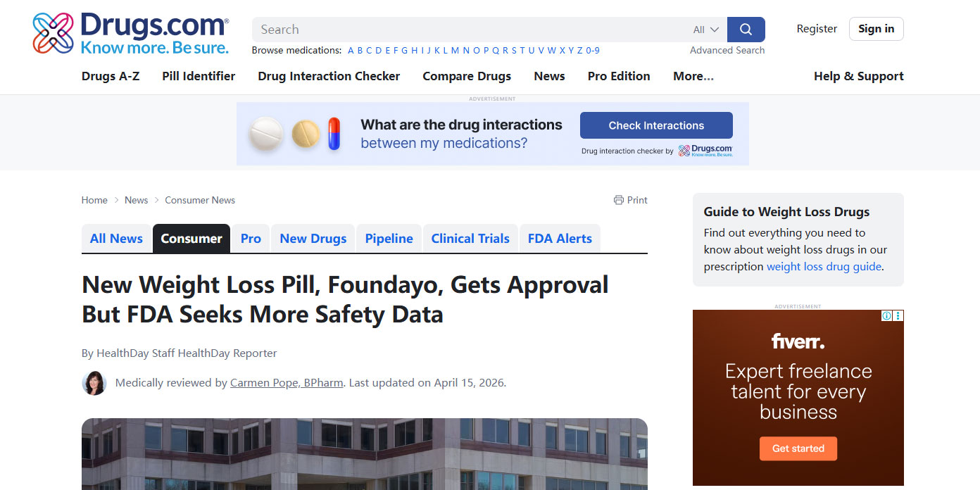This screenshot has height=490, width=980.
Task: Click Carmen Pope's reviewer avatar photo
Action: tap(94, 383)
